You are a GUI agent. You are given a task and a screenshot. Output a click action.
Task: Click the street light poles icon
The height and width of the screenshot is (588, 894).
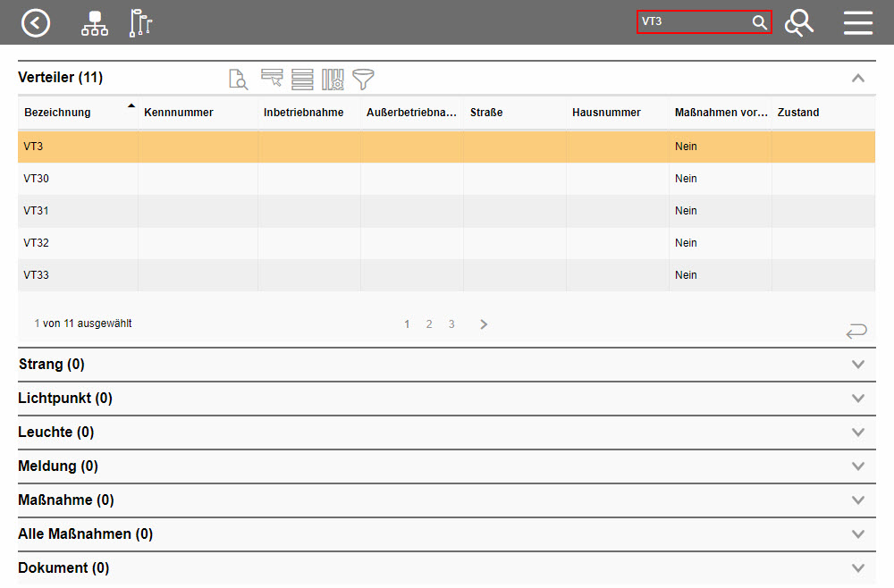[141, 22]
